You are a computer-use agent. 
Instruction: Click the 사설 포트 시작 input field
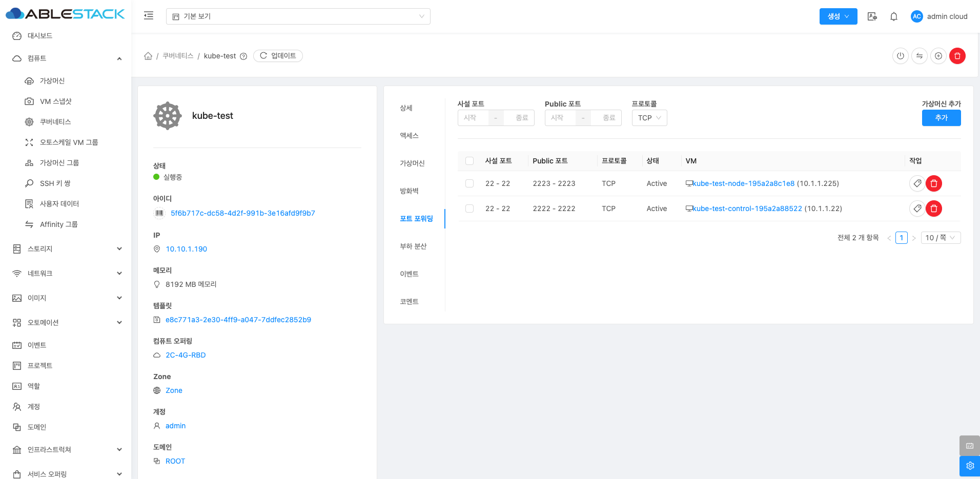coord(472,118)
